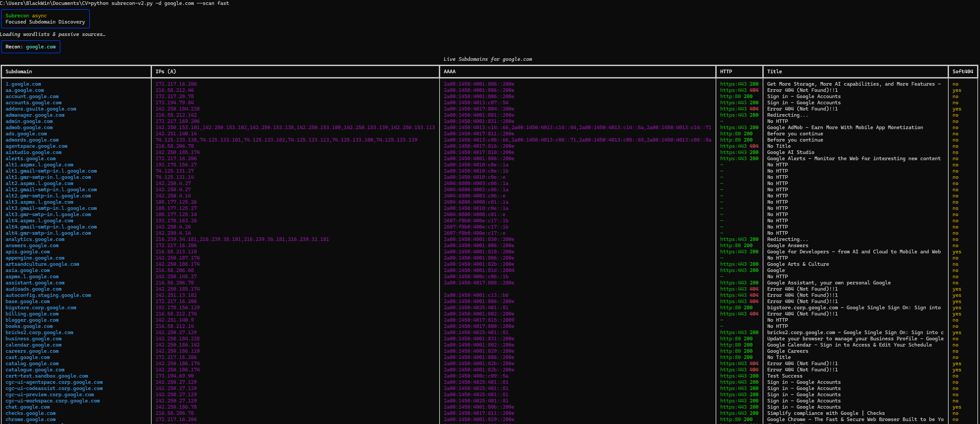The width and height of the screenshot is (980, 424).
Task: Select subdomain "ads.google.com"
Action: pos(26,134)
